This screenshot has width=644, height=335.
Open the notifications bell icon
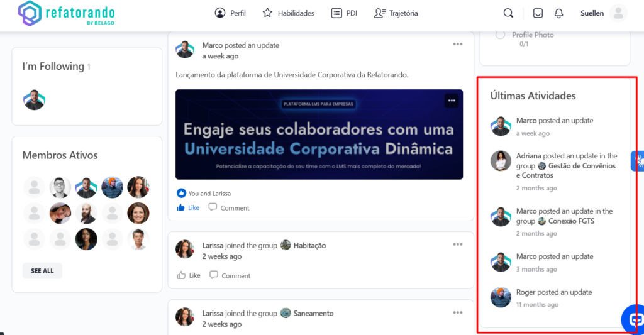pos(558,13)
